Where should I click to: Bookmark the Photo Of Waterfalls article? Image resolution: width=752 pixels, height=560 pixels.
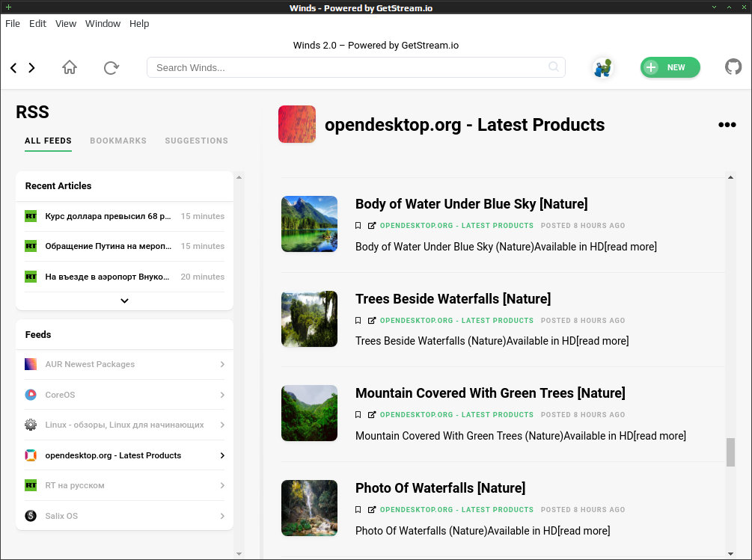(358, 510)
